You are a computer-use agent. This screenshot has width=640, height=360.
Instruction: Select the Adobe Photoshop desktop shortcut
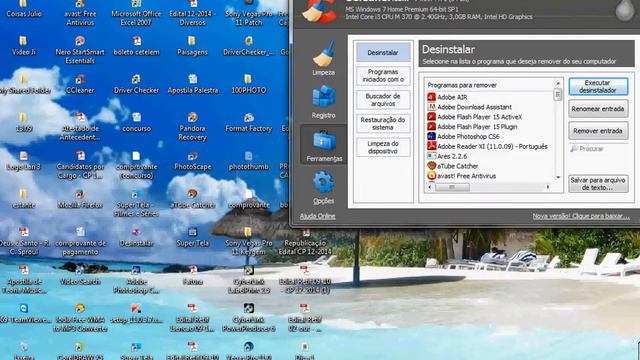[136, 279]
